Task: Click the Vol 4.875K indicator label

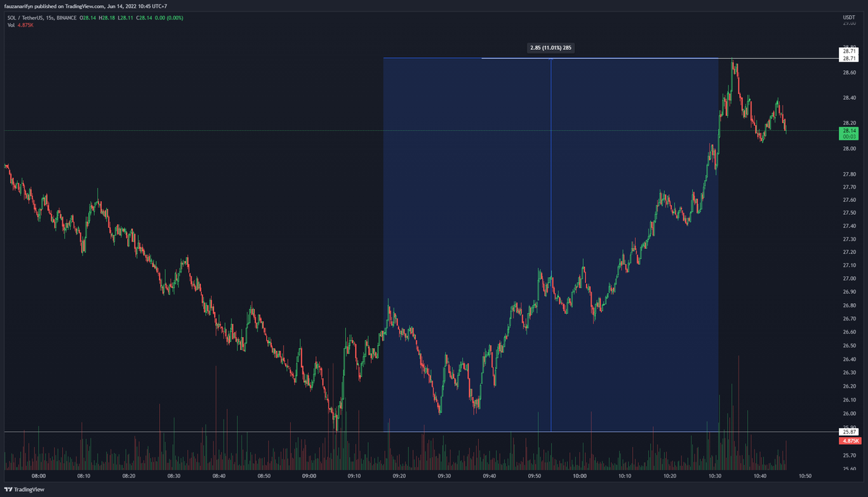Action: (19, 25)
